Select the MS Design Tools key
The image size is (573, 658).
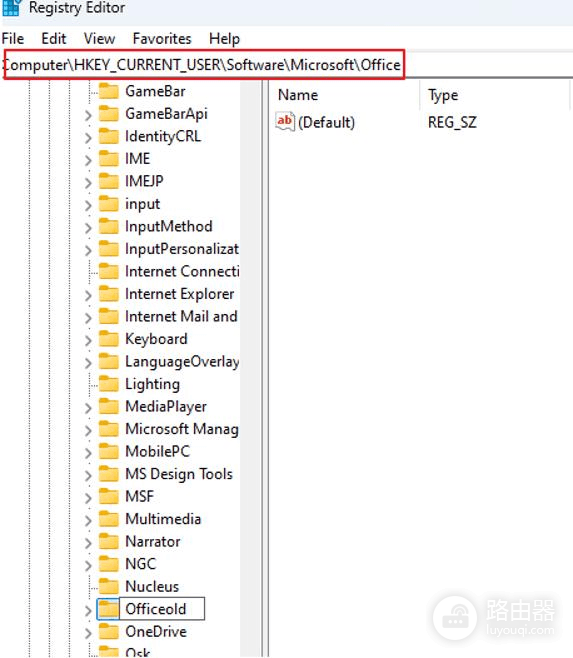point(179,474)
